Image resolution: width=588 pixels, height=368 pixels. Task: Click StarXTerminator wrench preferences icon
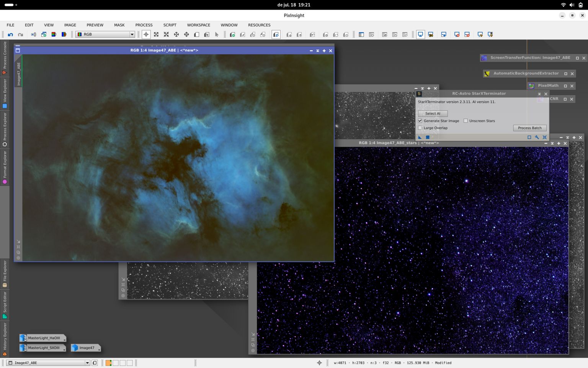click(x=537, y=137)
